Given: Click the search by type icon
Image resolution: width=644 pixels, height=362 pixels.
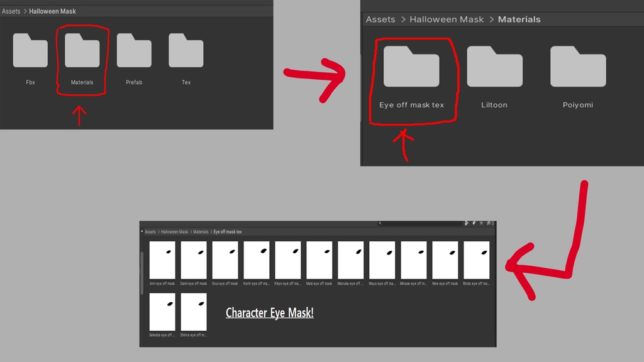Looking at the screenshot, I should pos(466,223).
